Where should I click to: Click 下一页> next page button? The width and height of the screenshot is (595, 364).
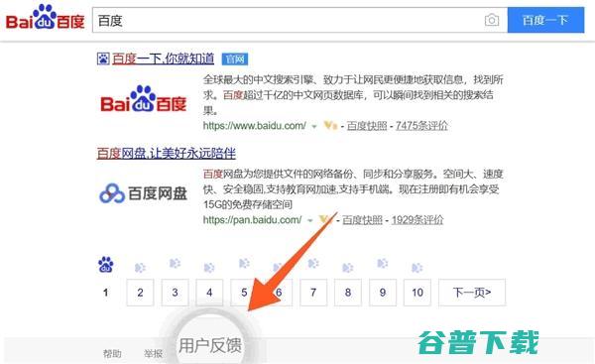tap(472, 293)
